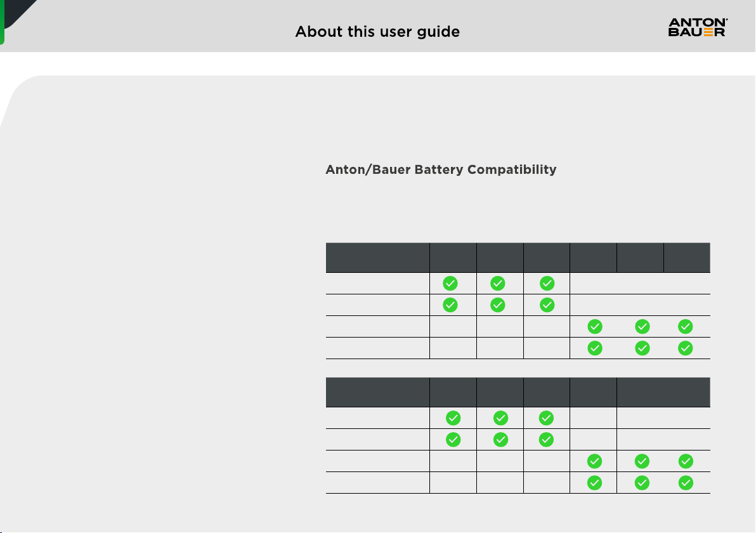Click the upper table's wide first header cell
The image size is (756, 533).
[377, 258]
